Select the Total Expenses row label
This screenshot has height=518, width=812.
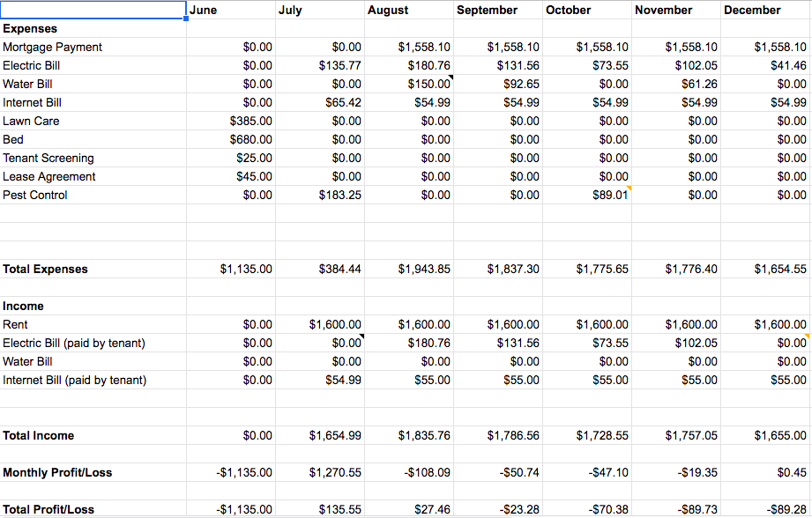coord(45,269)
